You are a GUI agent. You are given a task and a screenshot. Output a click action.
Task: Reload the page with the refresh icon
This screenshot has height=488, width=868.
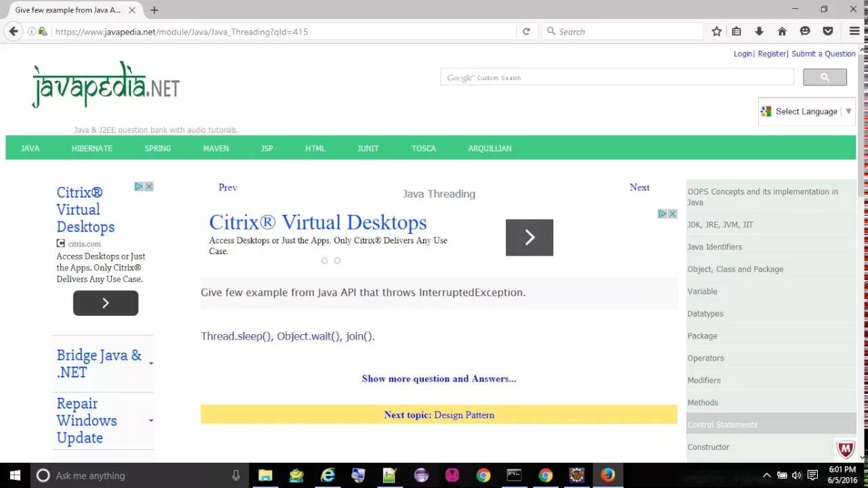point(526,31)
